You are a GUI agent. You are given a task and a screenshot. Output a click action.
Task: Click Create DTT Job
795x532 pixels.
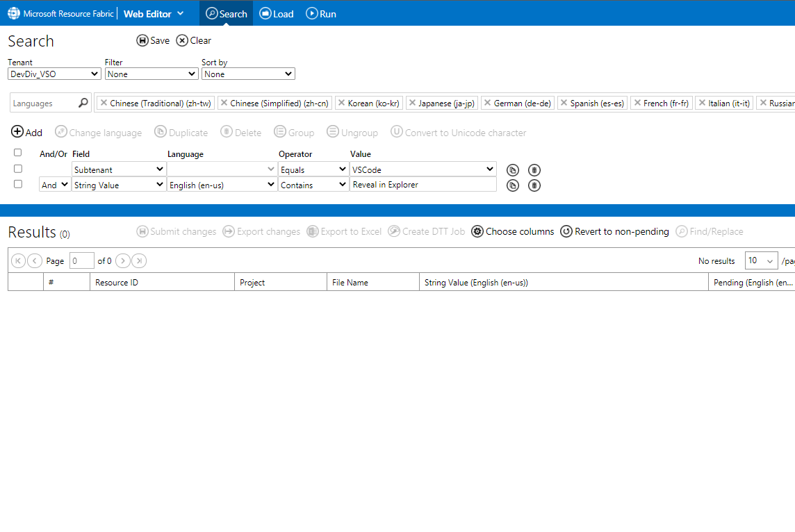(427, 231)
